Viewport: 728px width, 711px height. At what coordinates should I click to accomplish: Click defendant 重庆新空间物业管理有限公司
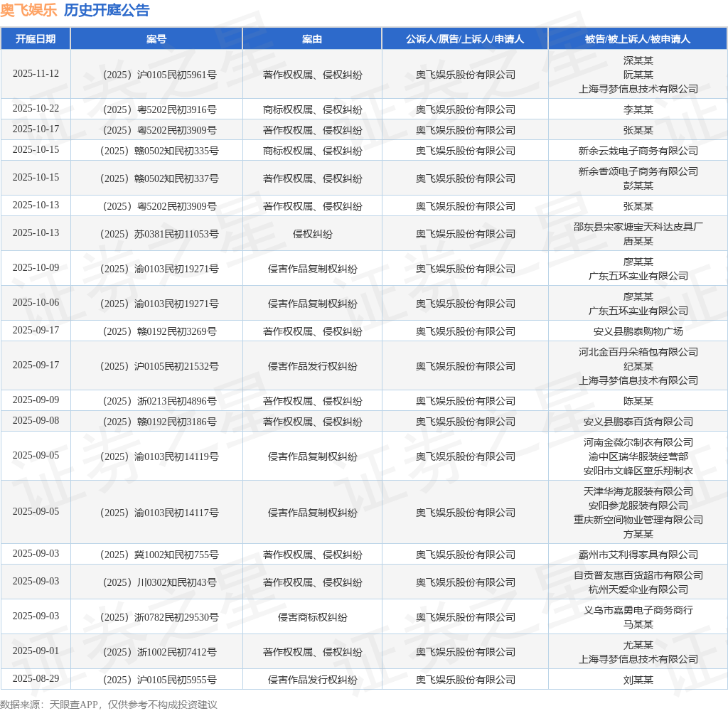[638, 520]
